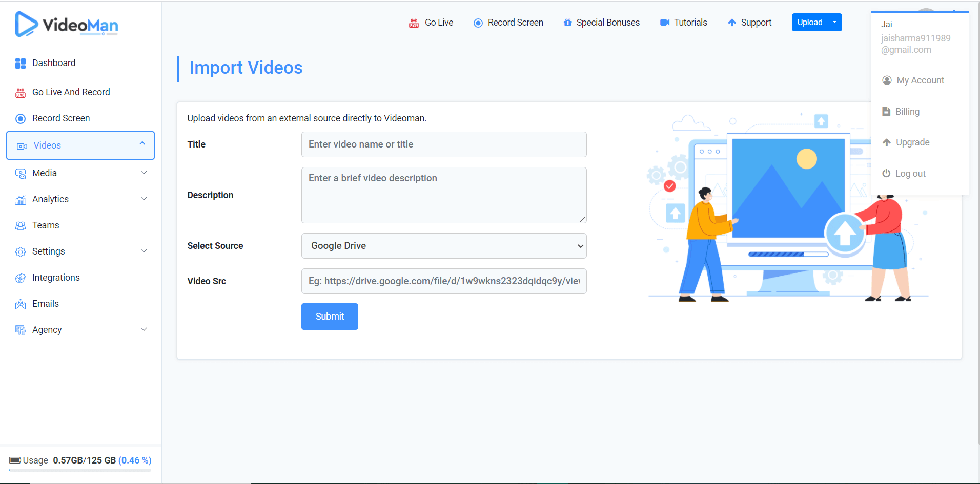This screenshot has height=484, width=980.
Task: Click the Record Screen sidebar icon
Action: tap(21, 118)
